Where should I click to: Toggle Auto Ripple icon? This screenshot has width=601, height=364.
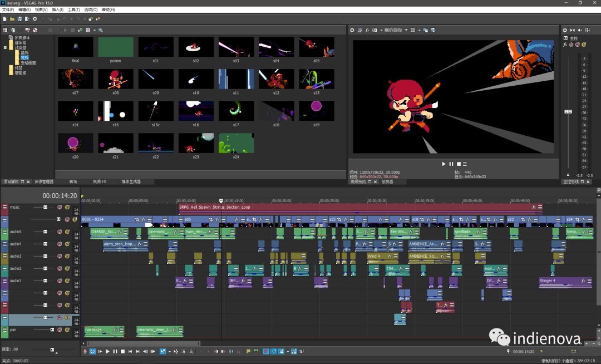(x=282, y=351)
